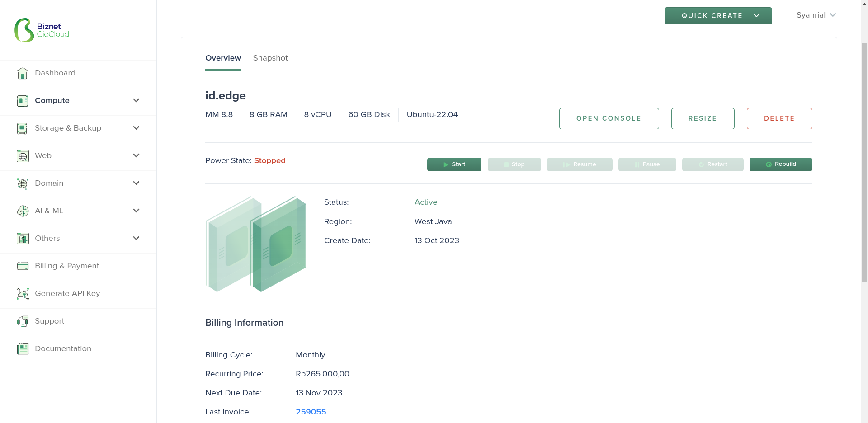This screenshot has height=423, width=868.
Task: Click the page vertical scrollbar
Action: pos(864,163)
